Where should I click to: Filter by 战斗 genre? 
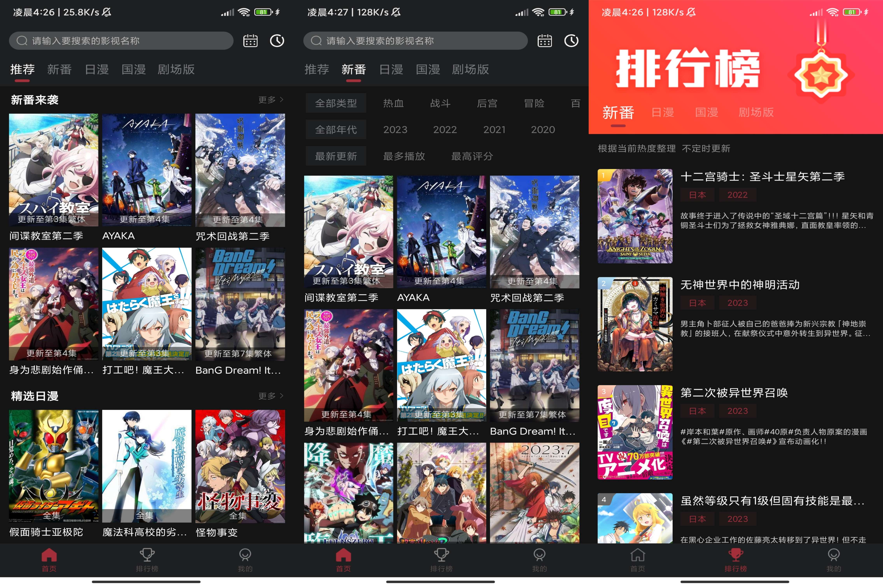click(x=440, y=103)
